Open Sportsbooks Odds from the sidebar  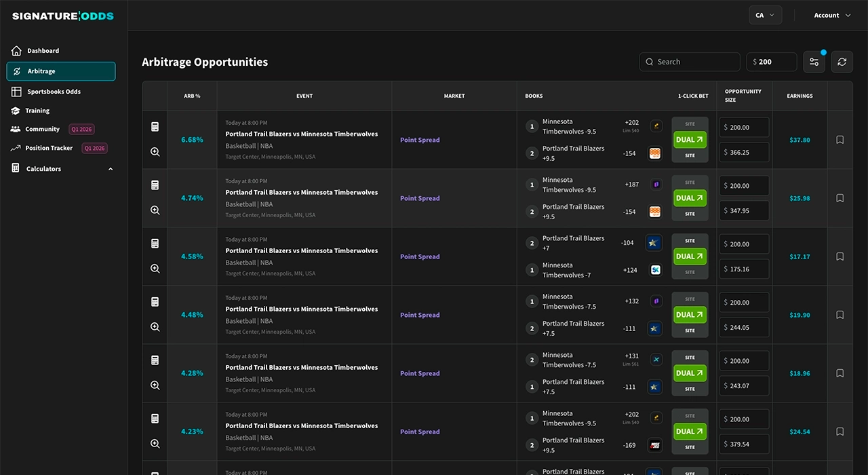pos(54,92)
